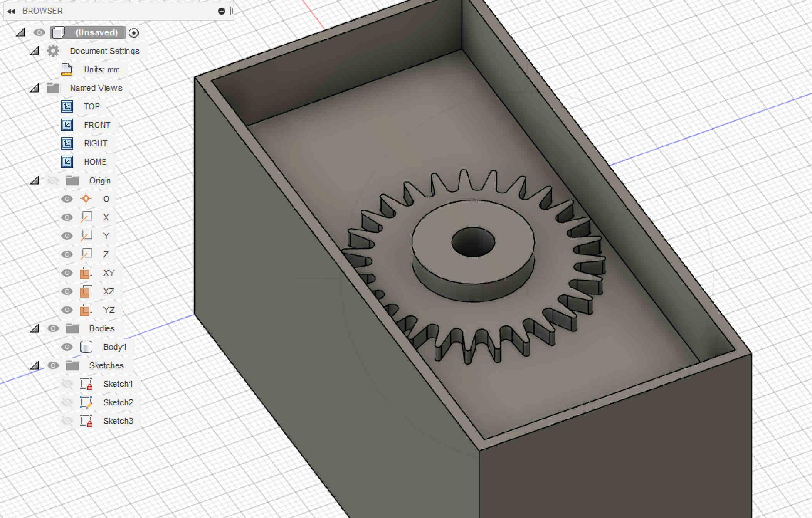The image size is (812, 518).
Task: Click the Body1 body icon
Action: (x=86, y=347)
